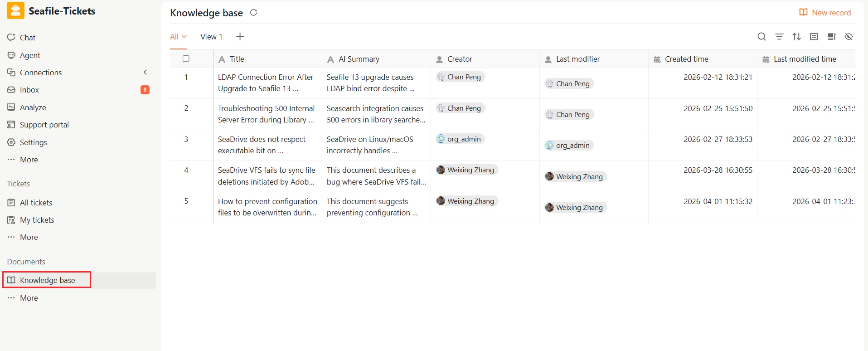Collapse the sidebar with the chevron arrow
This screenshot has width=868, height=351.
tap(145, 72)
